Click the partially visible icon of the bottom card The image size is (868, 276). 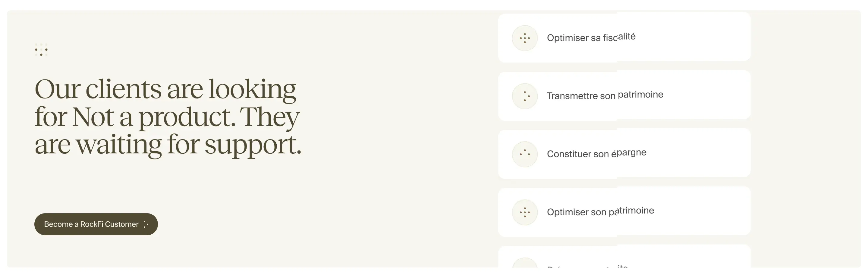tap(525, 263)
